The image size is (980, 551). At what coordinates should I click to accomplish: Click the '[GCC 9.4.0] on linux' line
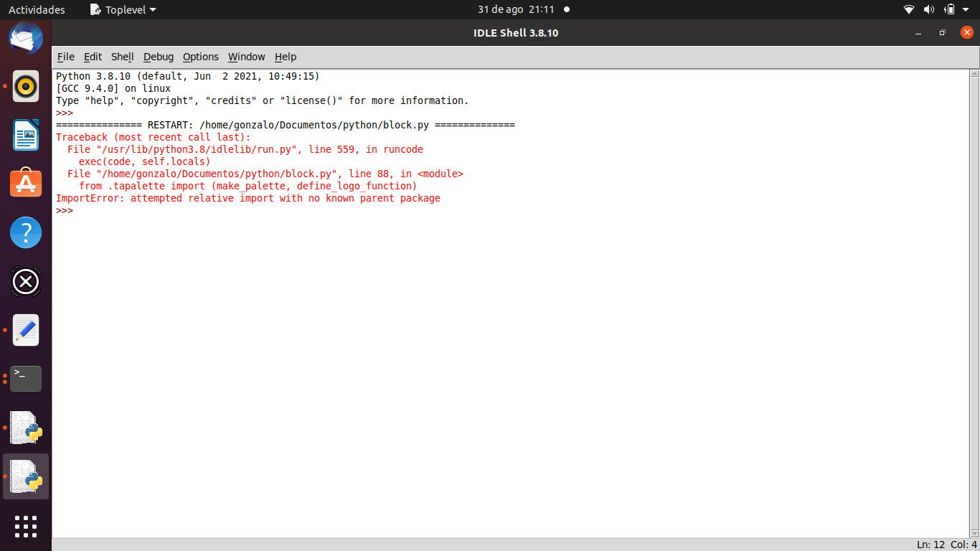point(113,88)
